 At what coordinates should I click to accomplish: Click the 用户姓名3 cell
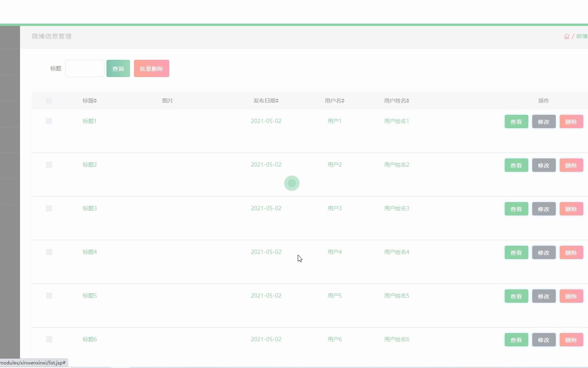coord(397,208)
